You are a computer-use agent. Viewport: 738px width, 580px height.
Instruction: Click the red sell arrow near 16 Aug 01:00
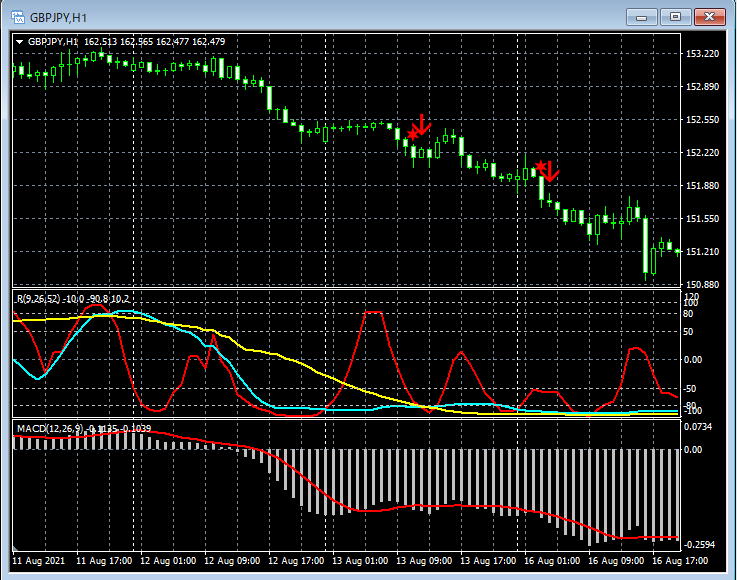pos(549,171)
